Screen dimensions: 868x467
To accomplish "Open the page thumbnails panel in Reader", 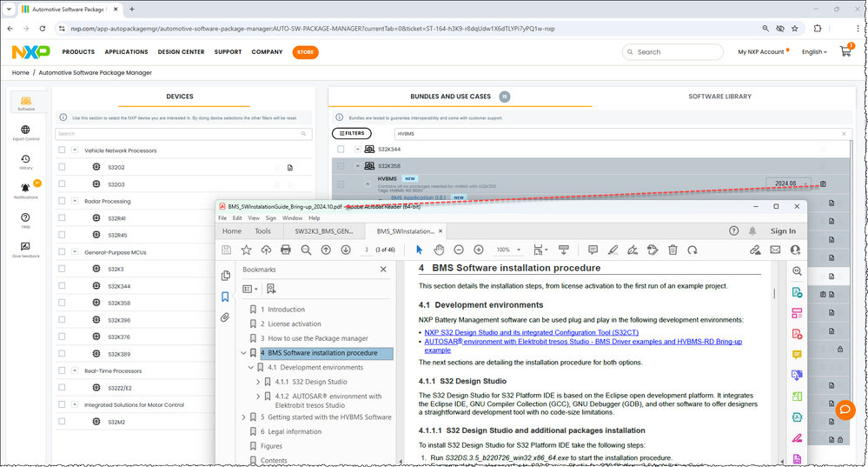I will pos(225,276).
